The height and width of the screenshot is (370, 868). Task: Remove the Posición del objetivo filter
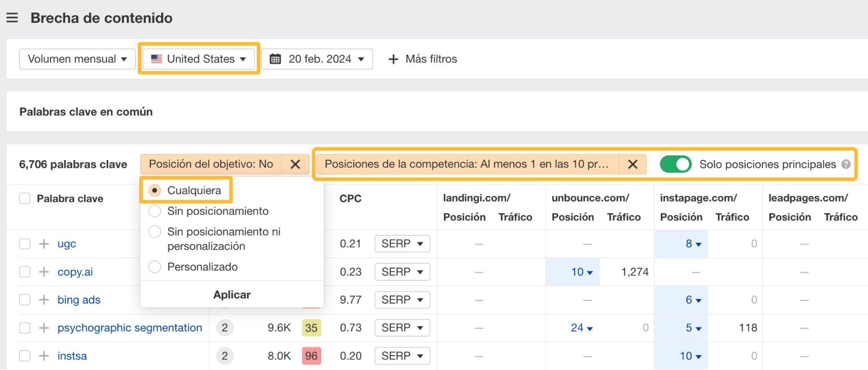(x=295, y=164)
